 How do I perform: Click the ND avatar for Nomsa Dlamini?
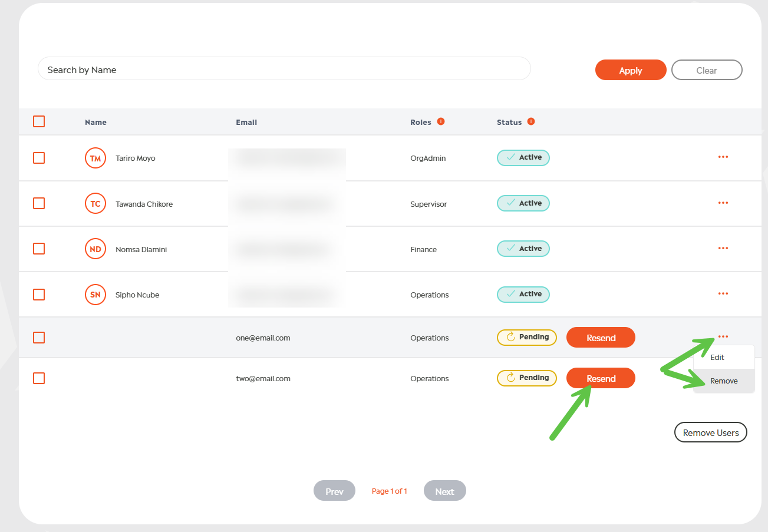[x=95, y=249]
